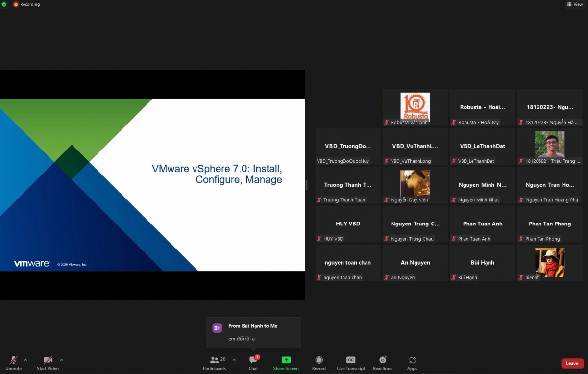Expand video options arrow beside Start Video

point(62,360)
